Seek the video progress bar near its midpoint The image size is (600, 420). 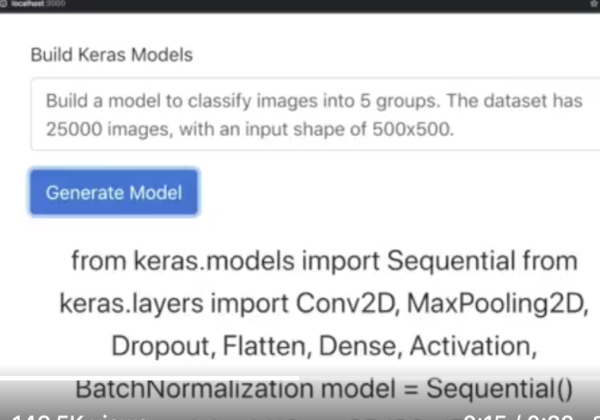coord(300,404)
